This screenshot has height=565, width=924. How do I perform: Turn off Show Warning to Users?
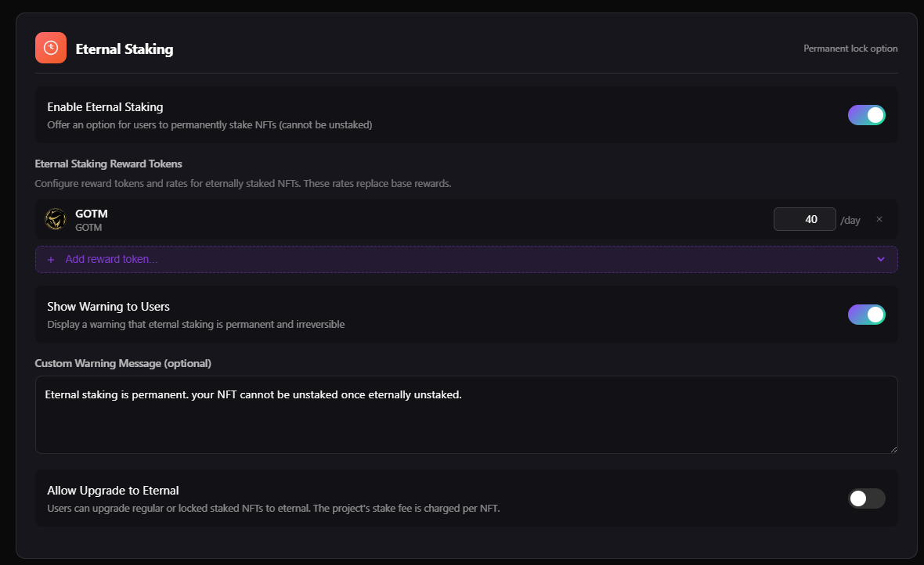coord(866,315)
